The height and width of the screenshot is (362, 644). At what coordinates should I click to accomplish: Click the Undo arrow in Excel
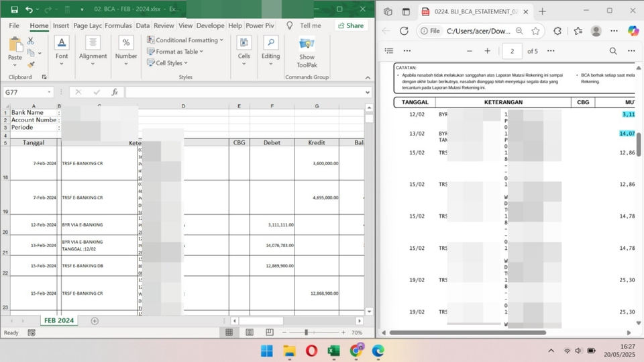click(29, 9)
